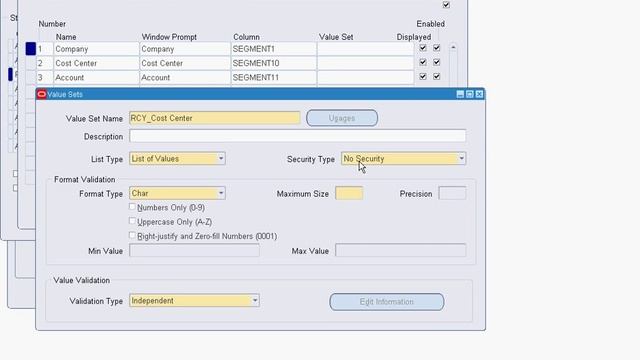
Task: Click Column cell SEGMENT11
Action: point(273,78)
